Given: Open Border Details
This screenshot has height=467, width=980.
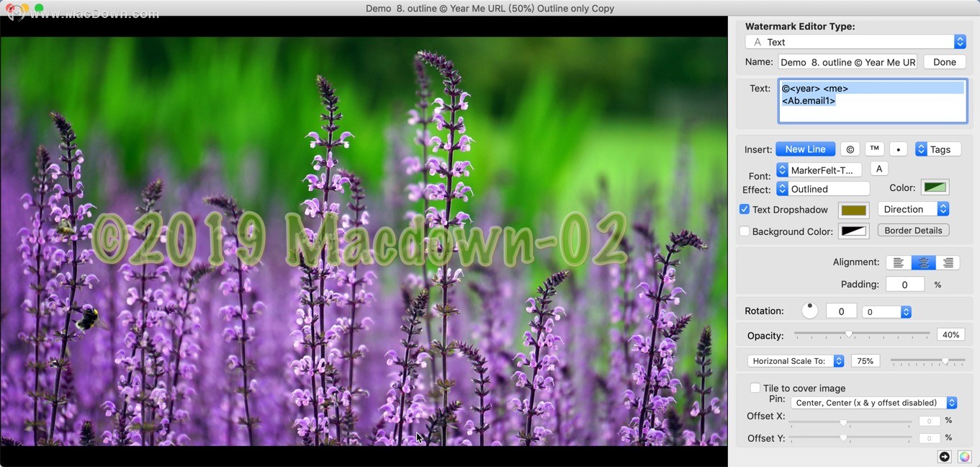Looking at the screenshot, I should point(913,231).
